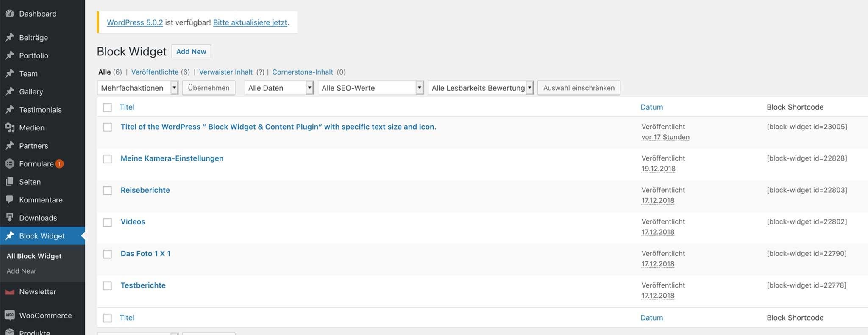Click the Dashboard gauge icon
The image size is (868, 335).
click(10, 14)
